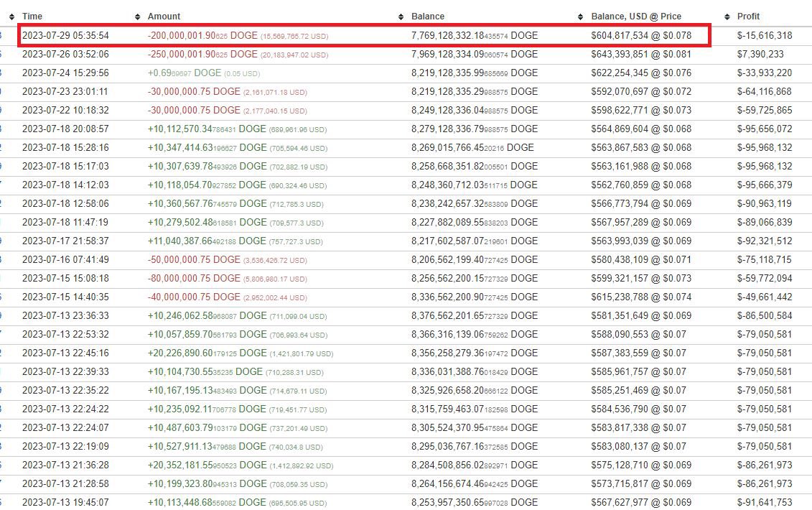The image size is (812, 510).
Task: Select profit $-89,066,839
Action: [765, 223]
